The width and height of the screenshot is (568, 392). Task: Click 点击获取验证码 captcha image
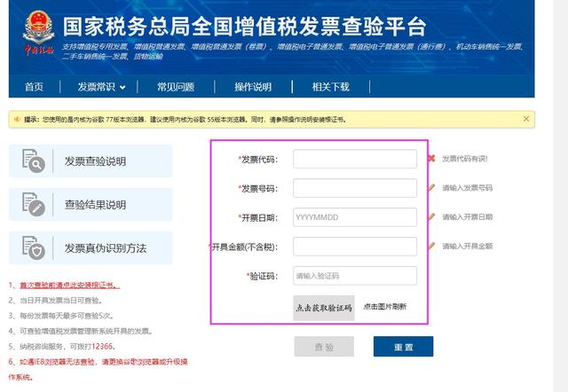coord(324,308)
